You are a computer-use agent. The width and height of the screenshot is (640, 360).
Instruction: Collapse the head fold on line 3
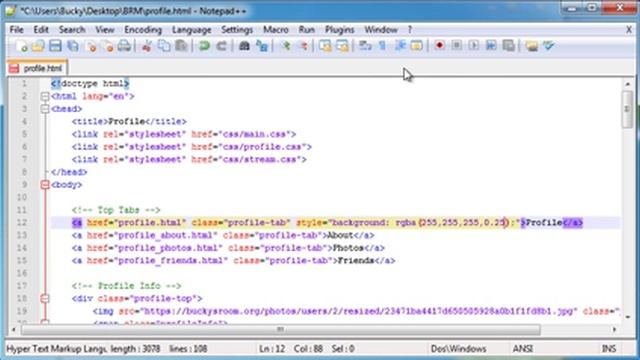(45, 109)
